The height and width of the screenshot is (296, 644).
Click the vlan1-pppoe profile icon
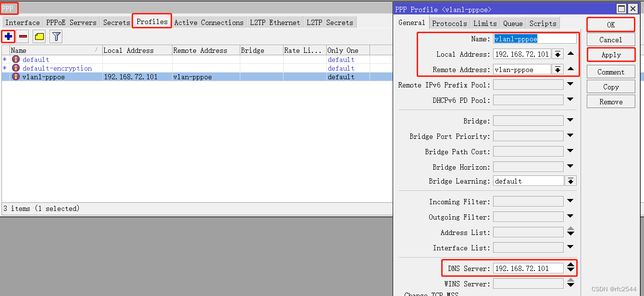pos(16,76)
